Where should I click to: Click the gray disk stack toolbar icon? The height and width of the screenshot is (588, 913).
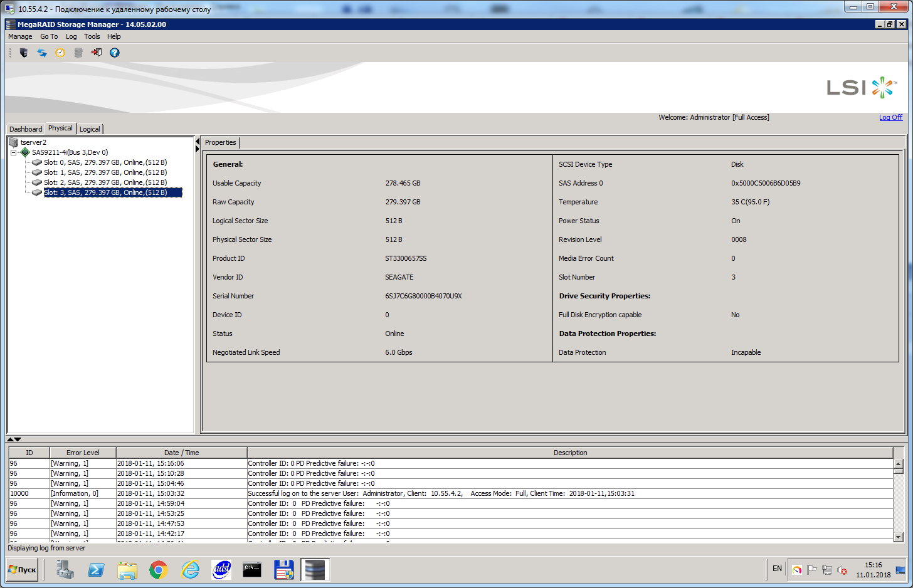click(78, 53)
